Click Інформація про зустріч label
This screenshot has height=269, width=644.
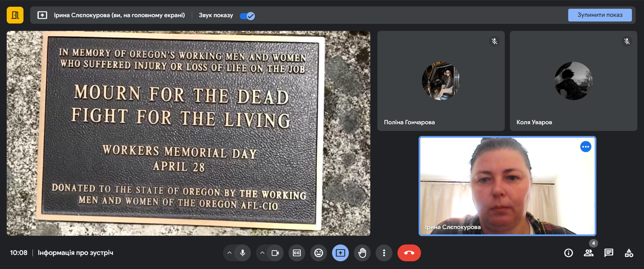75,253
